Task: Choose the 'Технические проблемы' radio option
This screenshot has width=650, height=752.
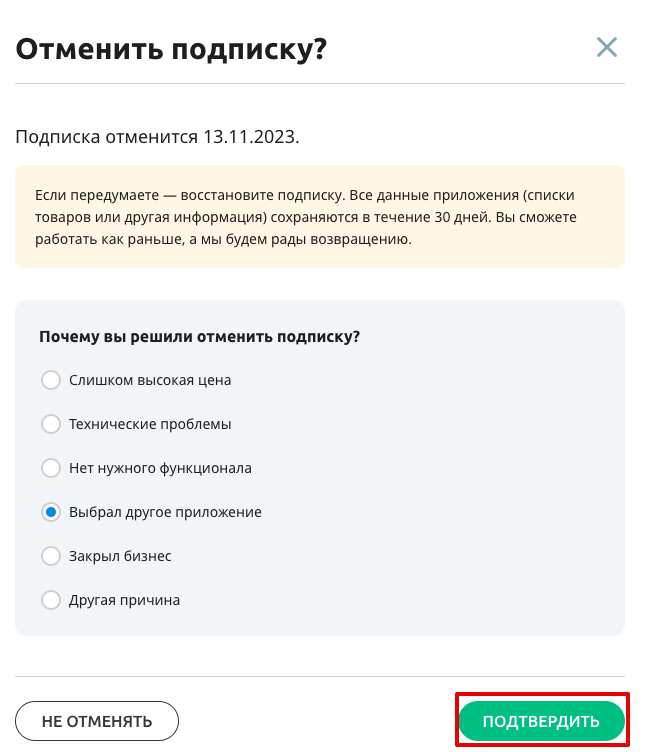Action: (x=51, y=424)
